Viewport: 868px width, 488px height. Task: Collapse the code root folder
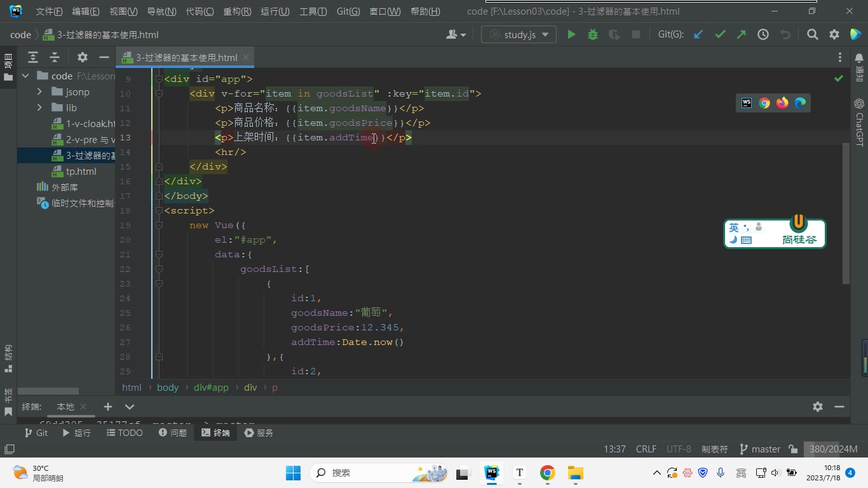(25, 76)
